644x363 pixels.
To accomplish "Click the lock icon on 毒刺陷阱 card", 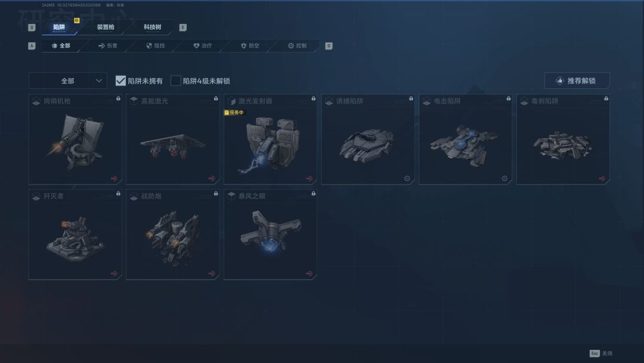I will click(x=606, y=99).
